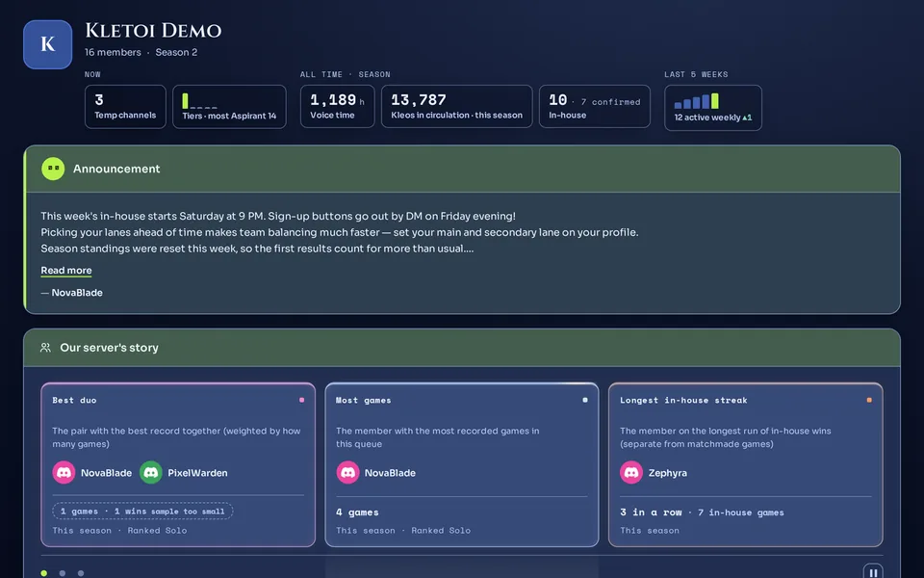The image size is (924, 578).
Task: Pause the story carousel
Action: (x=873, y=572)
